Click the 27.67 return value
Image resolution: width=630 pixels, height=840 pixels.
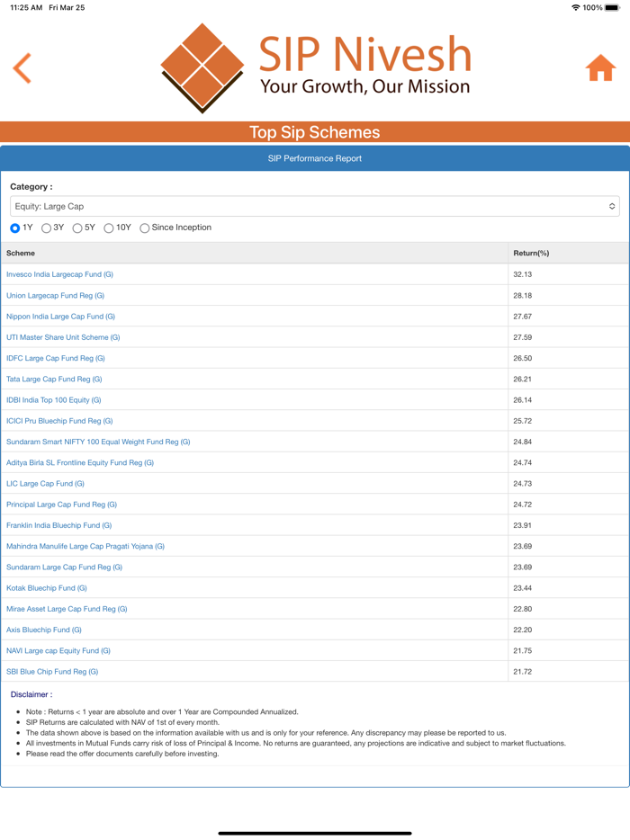(523, 316)
